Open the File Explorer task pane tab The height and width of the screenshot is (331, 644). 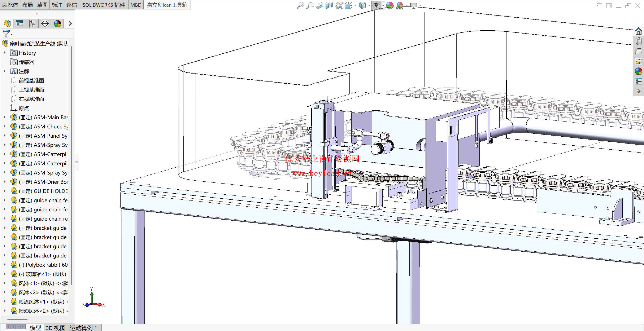coord(638,51)
